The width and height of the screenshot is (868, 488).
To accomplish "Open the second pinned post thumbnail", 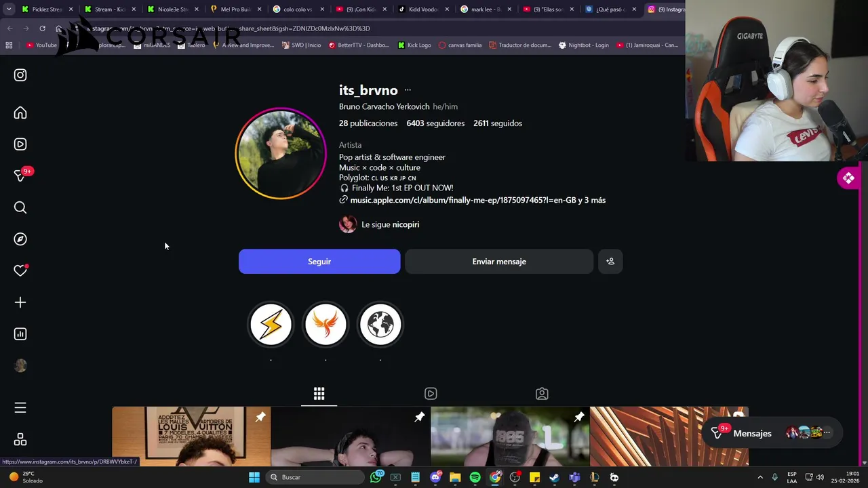I will pos(351,436).
